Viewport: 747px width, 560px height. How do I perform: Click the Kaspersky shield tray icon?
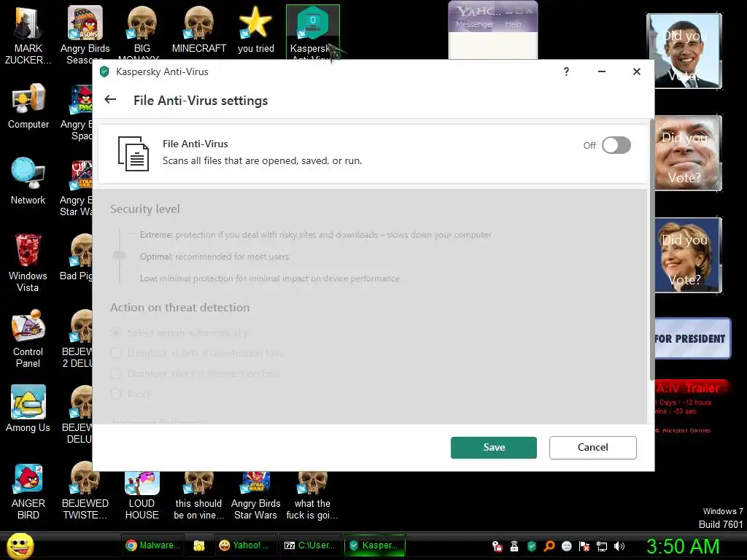pyautogui.click(x=532, y=546)
